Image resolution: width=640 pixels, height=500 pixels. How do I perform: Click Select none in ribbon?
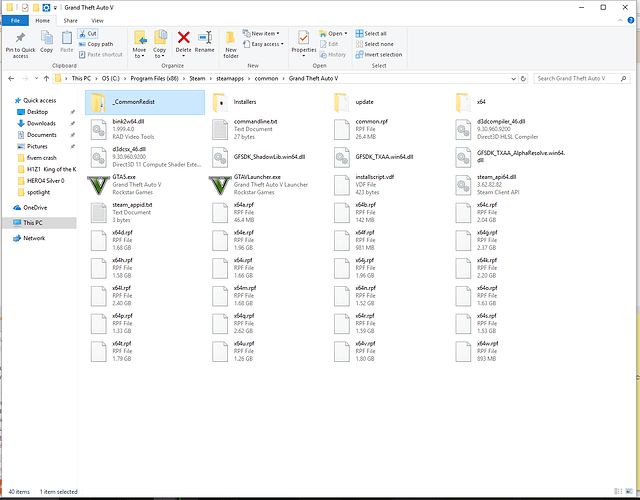coord(374,44)
